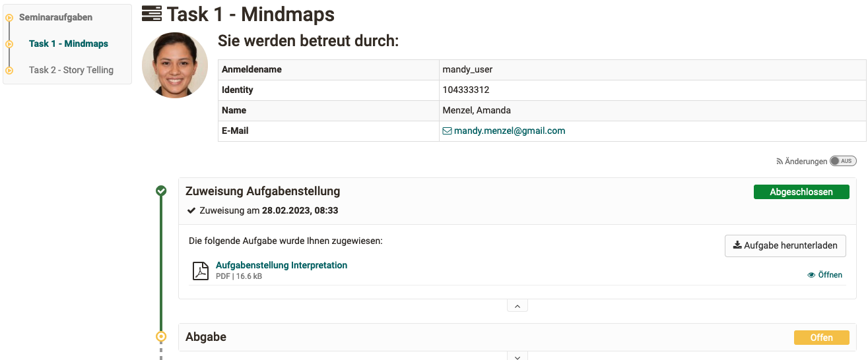Collapse the Zuweisung Aufgabenstellung section

click(x=517, y=306)
